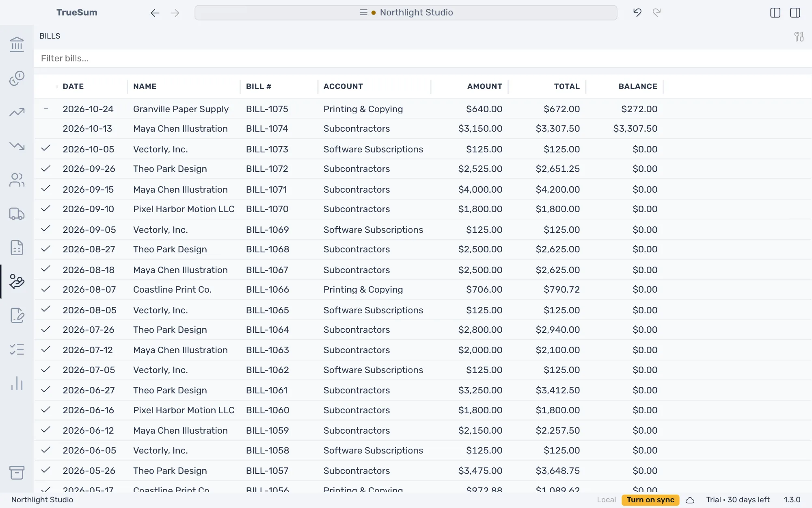Click the paid checkmark for BILL-1066
Image resolution: width=812 pixels, height=508 pixels.
(x=46, y=289)
